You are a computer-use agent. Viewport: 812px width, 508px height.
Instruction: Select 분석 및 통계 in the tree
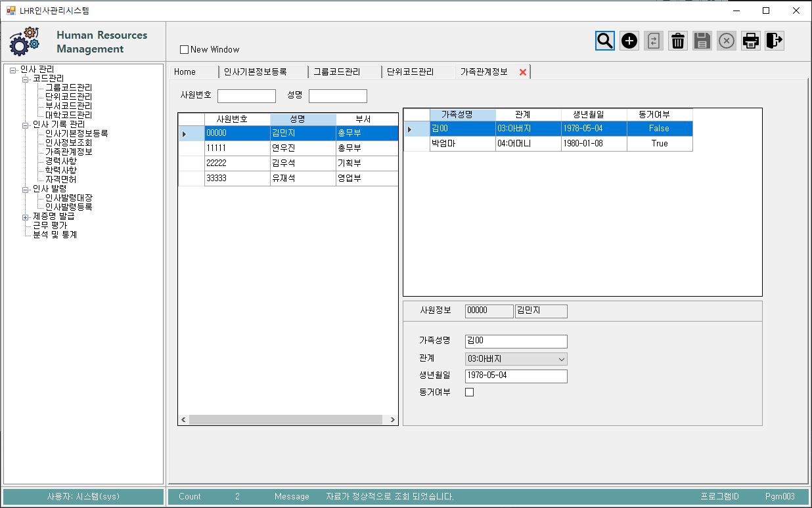(x=55, y=235)
